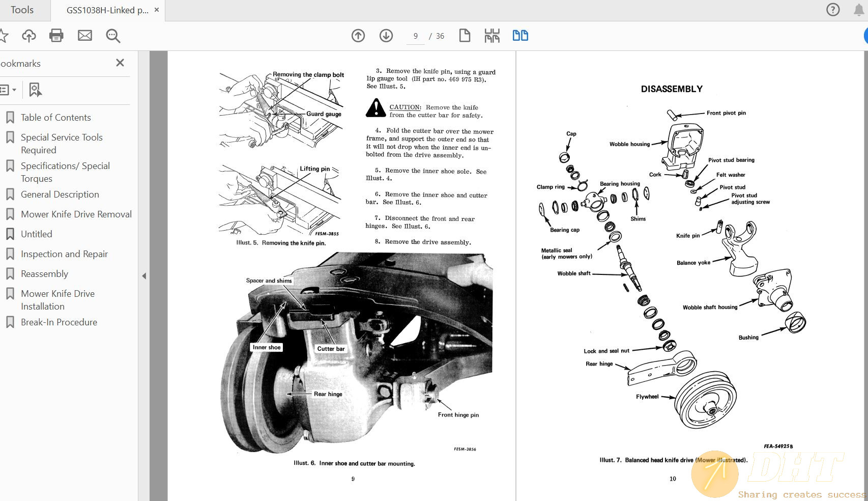Switch to the GSS1038H-Linked document tab

coord(107,10)
